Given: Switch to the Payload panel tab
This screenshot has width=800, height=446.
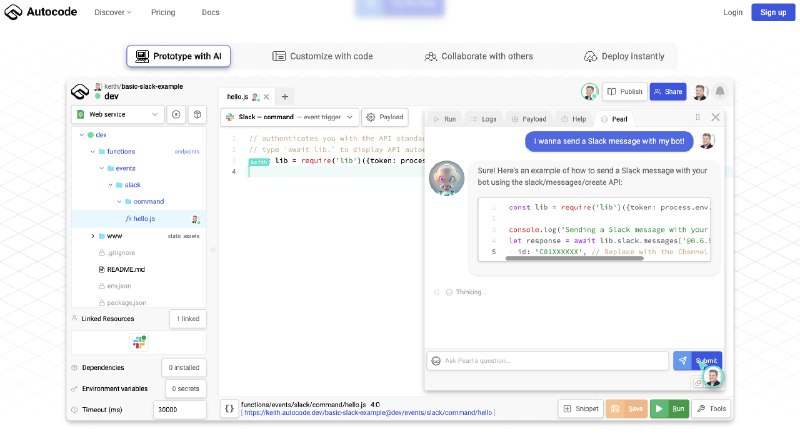Looking at the screenshot, I should [x=529, y=119].
